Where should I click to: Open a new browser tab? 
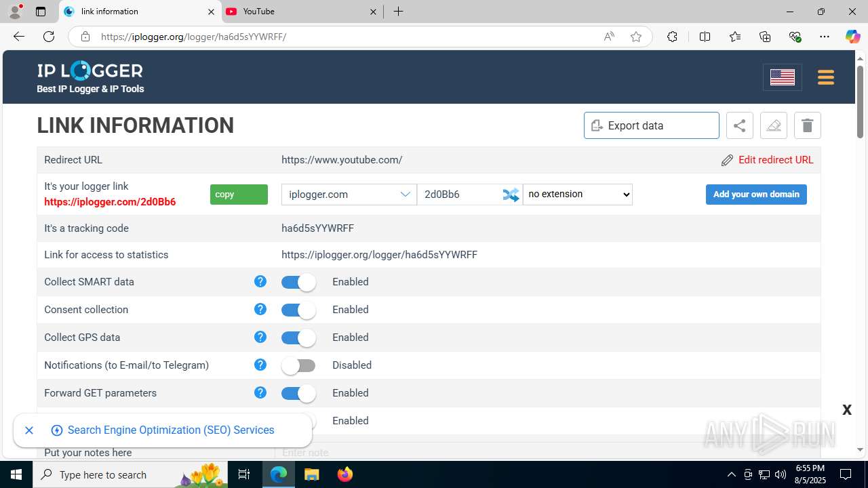(x=398, y=12)
